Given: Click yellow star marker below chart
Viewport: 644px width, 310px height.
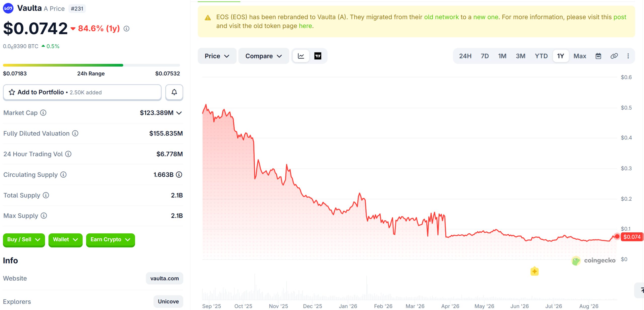Looking at the screenshot, I should [534, 271].
